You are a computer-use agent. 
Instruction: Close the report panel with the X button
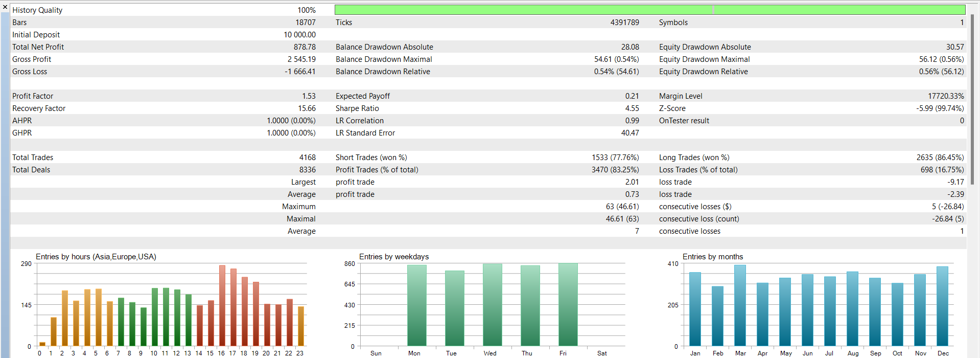(5, 7)
